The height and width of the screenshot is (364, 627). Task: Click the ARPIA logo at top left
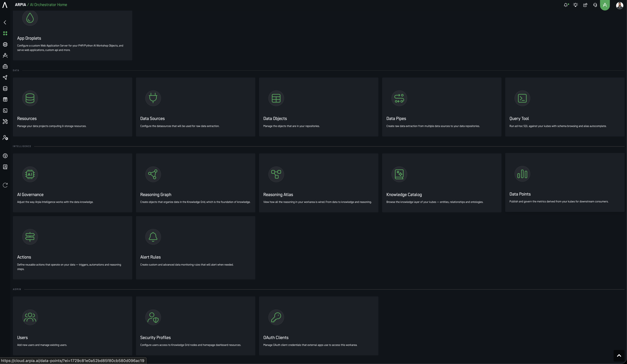(x=5, y=5)
